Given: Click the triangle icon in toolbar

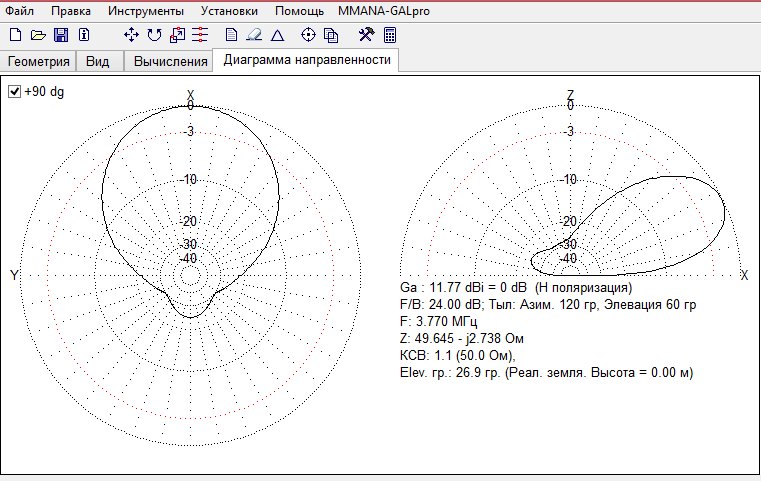Looking at the screenshot, I should [277, 35].
